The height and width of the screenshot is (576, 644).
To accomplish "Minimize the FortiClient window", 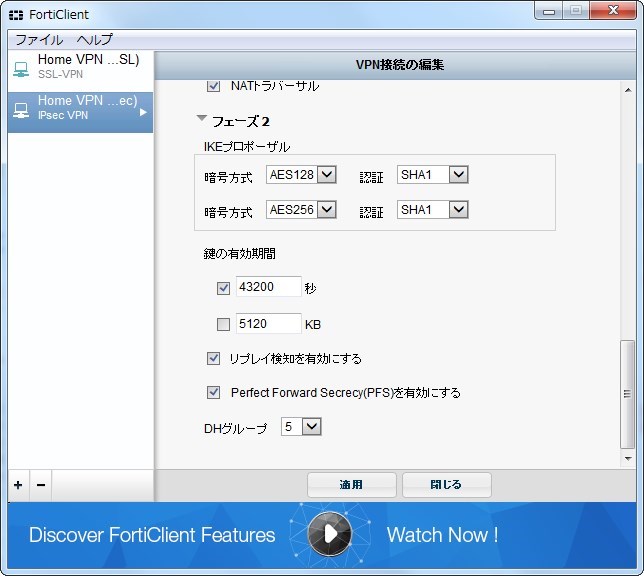I will [549, 11].
